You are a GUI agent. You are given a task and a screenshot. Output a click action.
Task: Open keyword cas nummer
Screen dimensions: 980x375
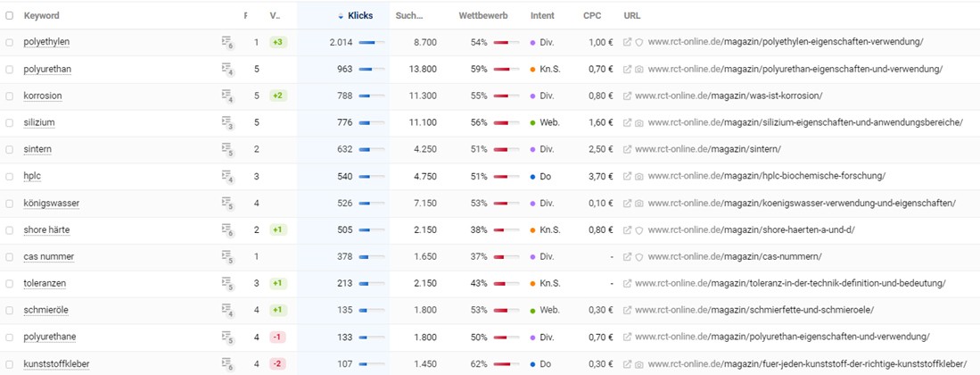[49, 256]
